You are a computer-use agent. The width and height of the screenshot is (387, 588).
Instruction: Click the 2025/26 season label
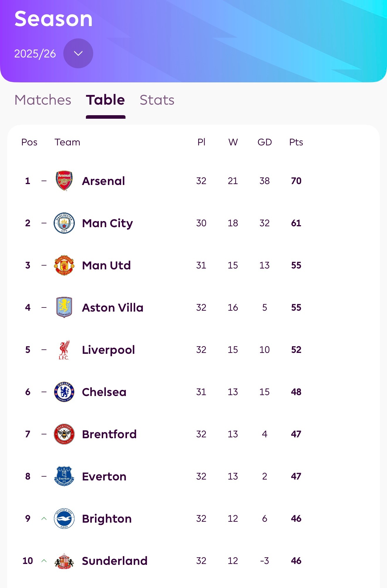click(35, 54)
